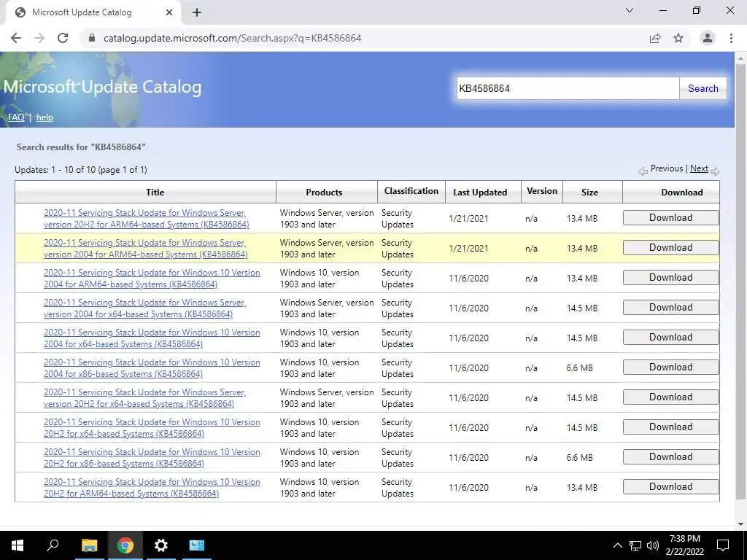Open the Chrome profile avatar

(708, 38)
